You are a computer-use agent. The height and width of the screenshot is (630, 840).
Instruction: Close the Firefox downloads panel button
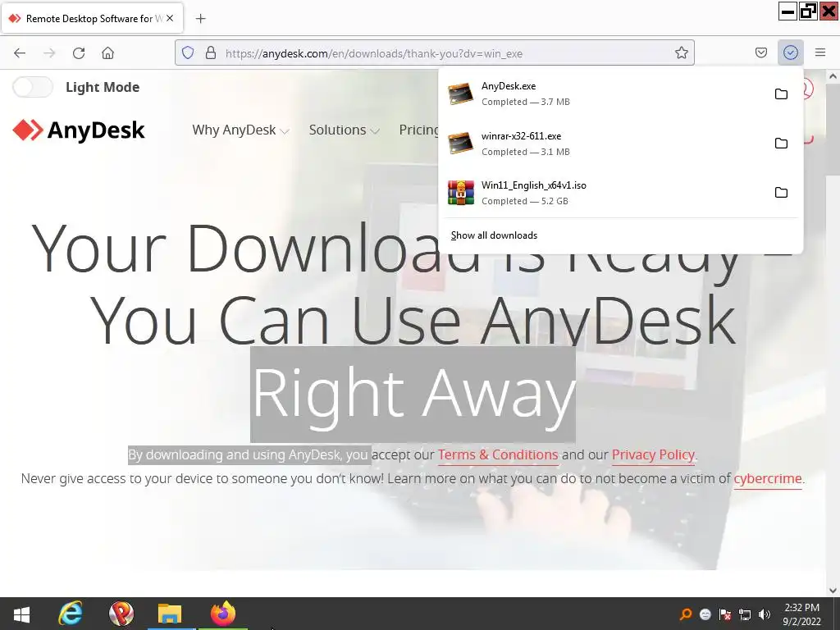click(x=790, y=52)
